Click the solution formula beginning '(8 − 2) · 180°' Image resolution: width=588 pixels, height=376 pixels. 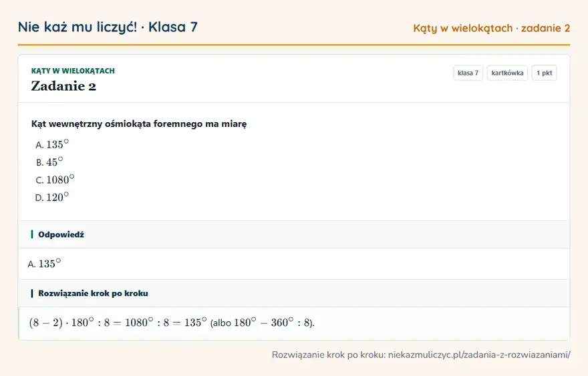(172, 323)
